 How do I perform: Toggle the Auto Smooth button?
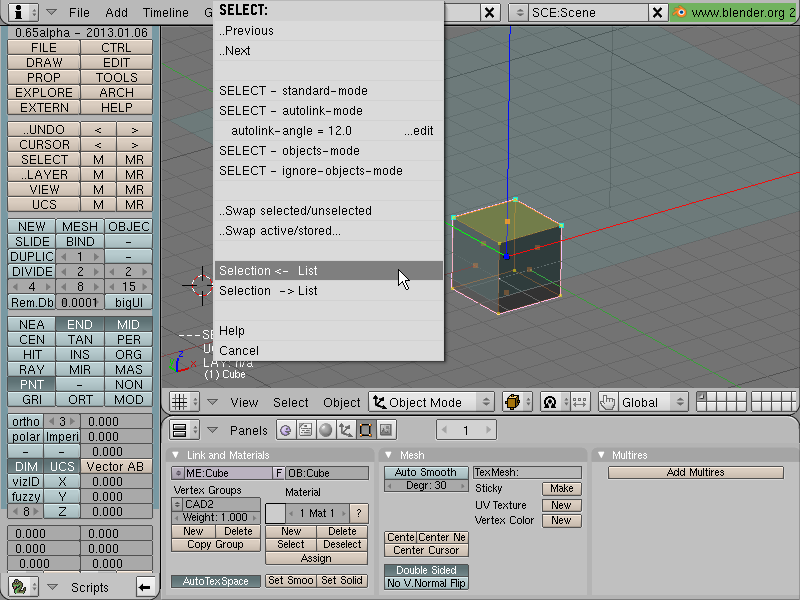tap(426, 472)
